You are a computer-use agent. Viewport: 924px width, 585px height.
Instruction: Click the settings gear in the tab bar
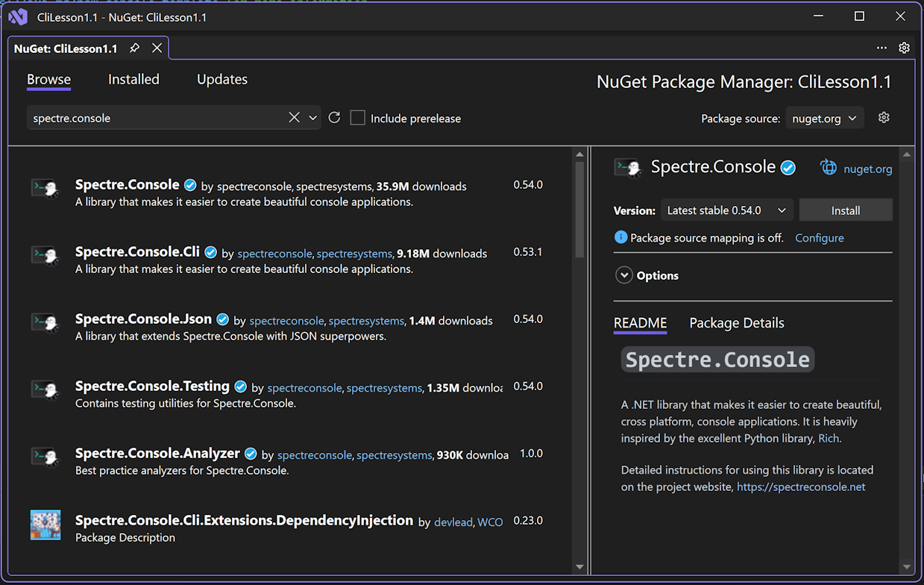(x=904, y=47)
